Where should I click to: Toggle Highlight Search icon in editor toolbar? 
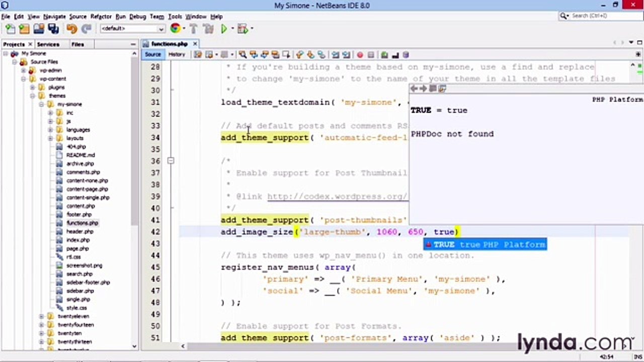pyautogui.click(x=275, y=54)
